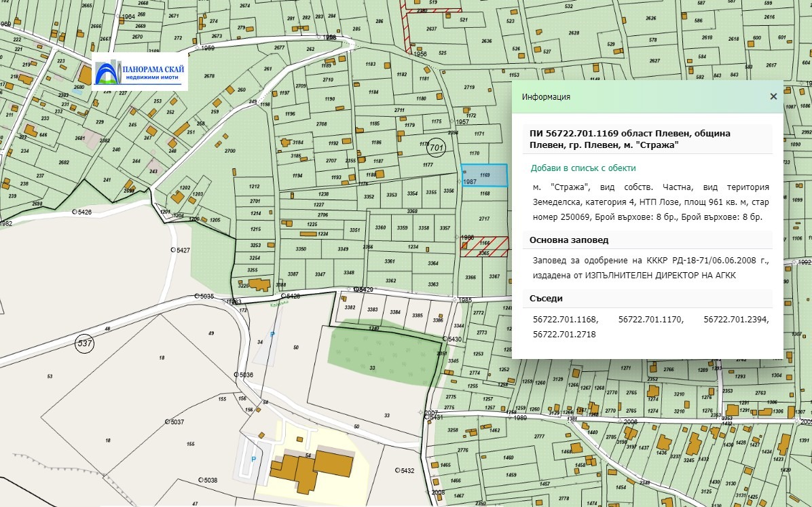This screenshot has width=812, height=507.
Task: Click the red hatched parcel 1166
Action: pyautogui.click(x=483, y=243)
